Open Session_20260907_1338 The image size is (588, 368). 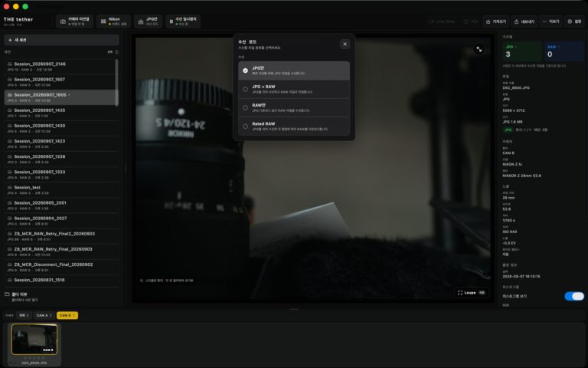[60, 159]
